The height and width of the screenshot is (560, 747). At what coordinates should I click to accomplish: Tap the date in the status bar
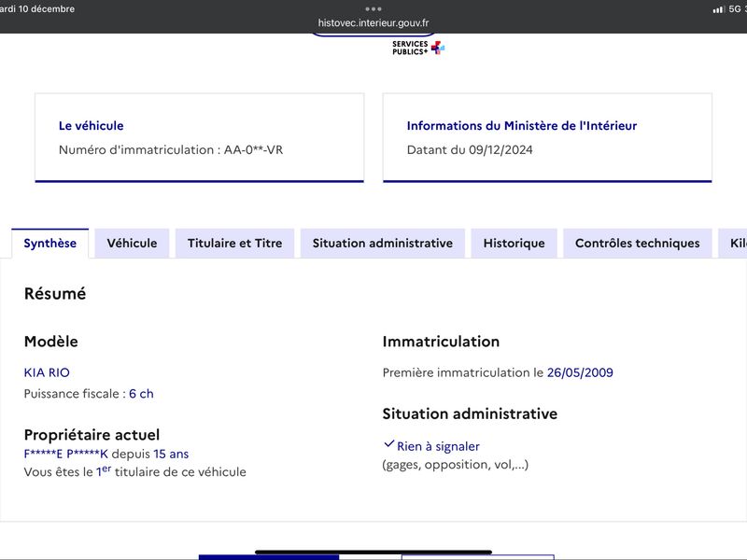pos(37,9)
